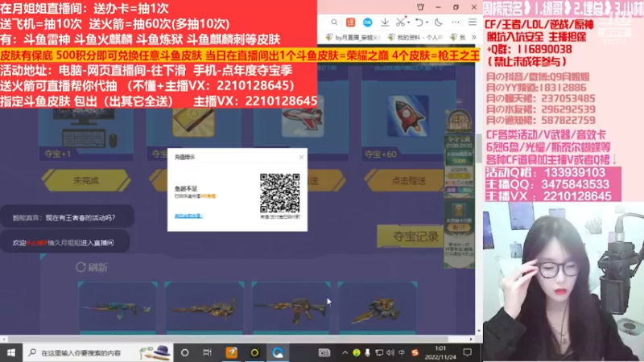Click the gold sniper skin thumbnail
644x362 pixels.
pos(204,307)
